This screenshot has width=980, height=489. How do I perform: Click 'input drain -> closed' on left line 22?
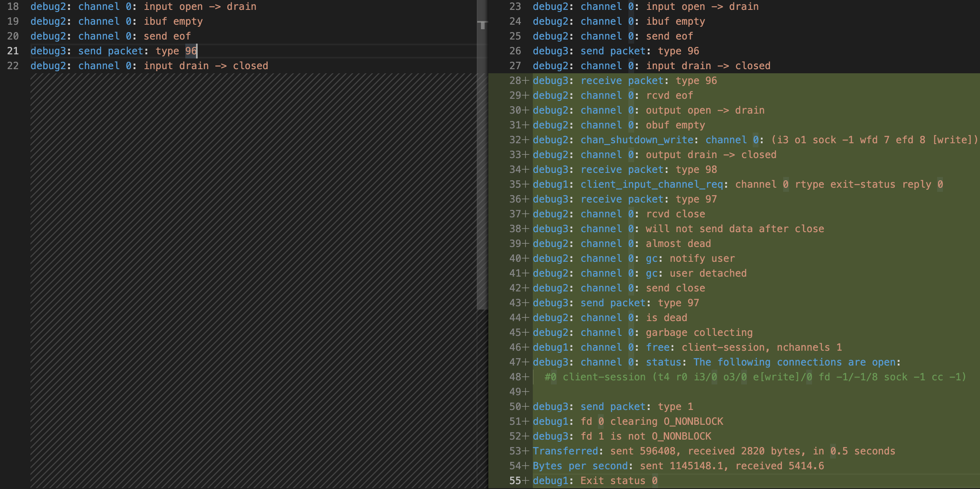(205, 66)
